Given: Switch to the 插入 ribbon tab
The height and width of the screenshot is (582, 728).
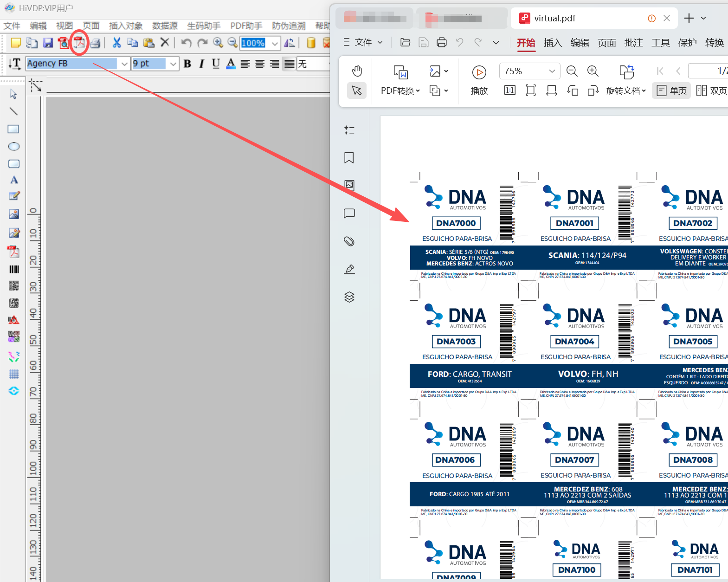Looking at the screenshot, I should [x=553, y=43].
